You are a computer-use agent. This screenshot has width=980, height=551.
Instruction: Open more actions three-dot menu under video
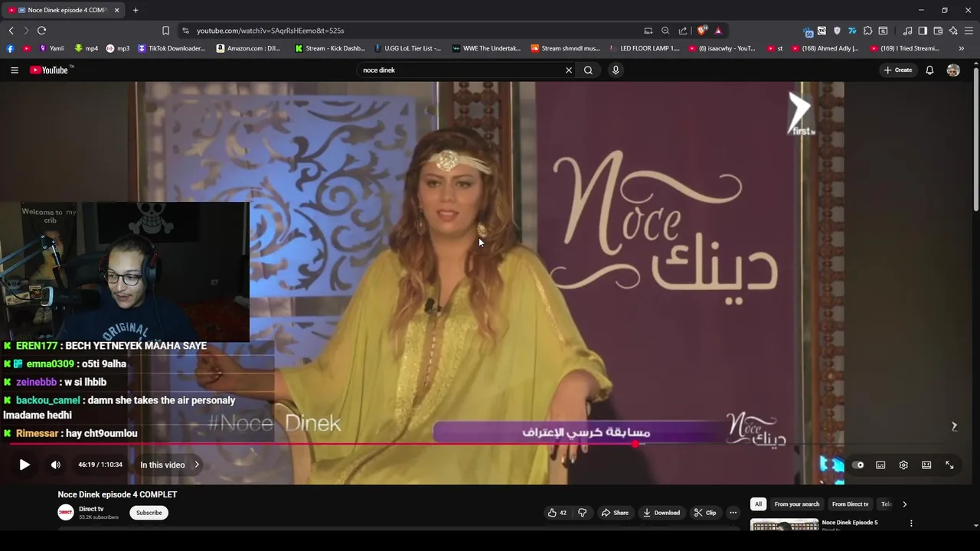[x=733, y=513]
